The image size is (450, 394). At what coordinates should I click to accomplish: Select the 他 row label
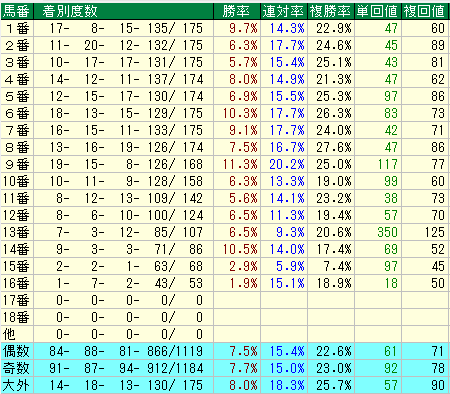click(9, 334)
